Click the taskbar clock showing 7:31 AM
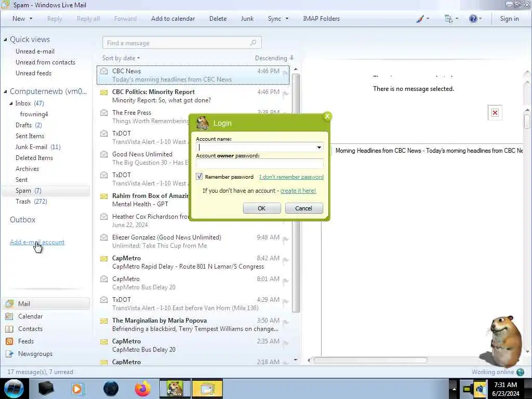 point(506,389)
